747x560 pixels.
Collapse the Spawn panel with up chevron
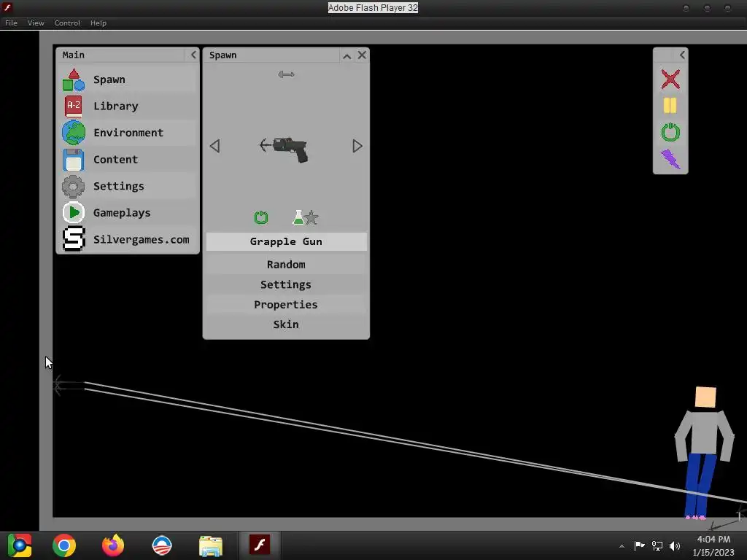[x=347, y=55]
